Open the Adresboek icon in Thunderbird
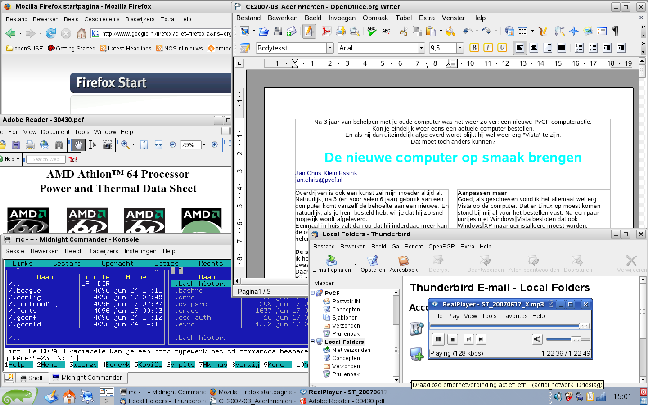Screen dimensions: 648x405 [404, 264]
